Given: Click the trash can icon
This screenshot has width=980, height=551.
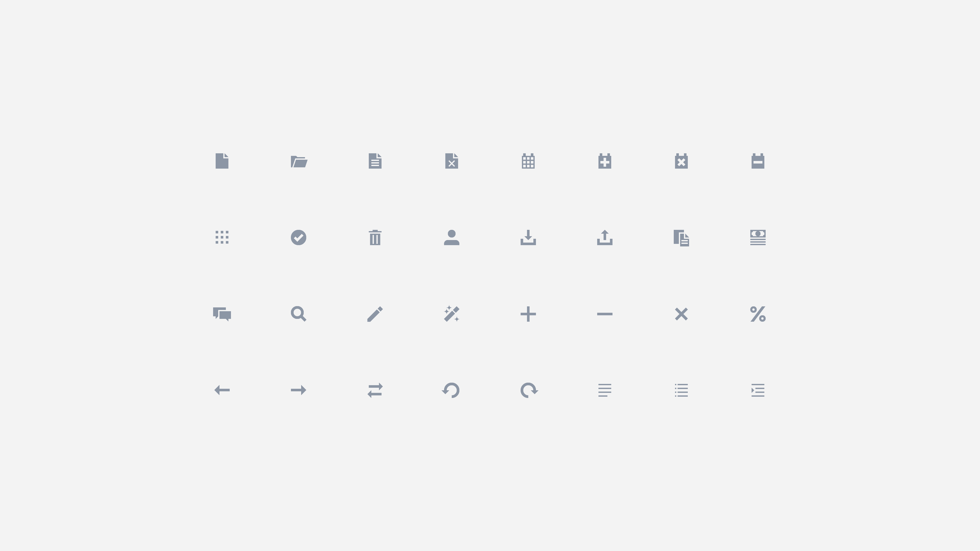Looking at the screenshot, I should [375, 238].
